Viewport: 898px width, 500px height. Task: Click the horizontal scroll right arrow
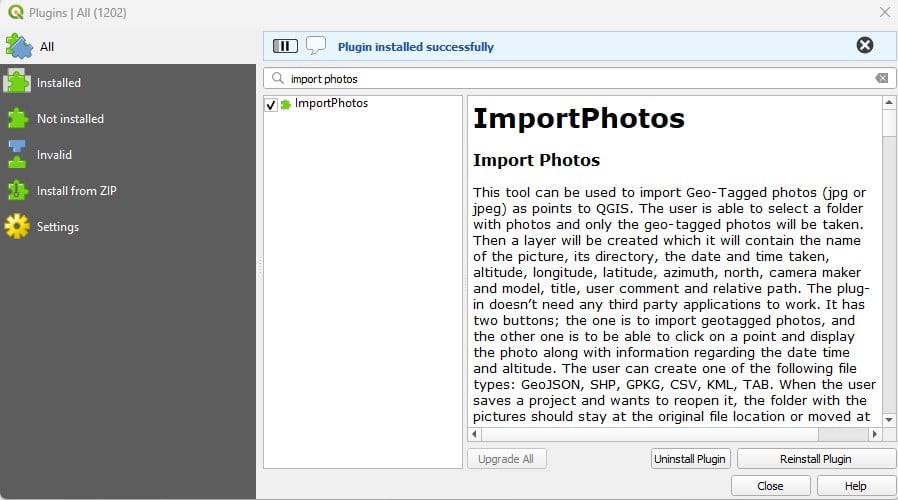875,434
